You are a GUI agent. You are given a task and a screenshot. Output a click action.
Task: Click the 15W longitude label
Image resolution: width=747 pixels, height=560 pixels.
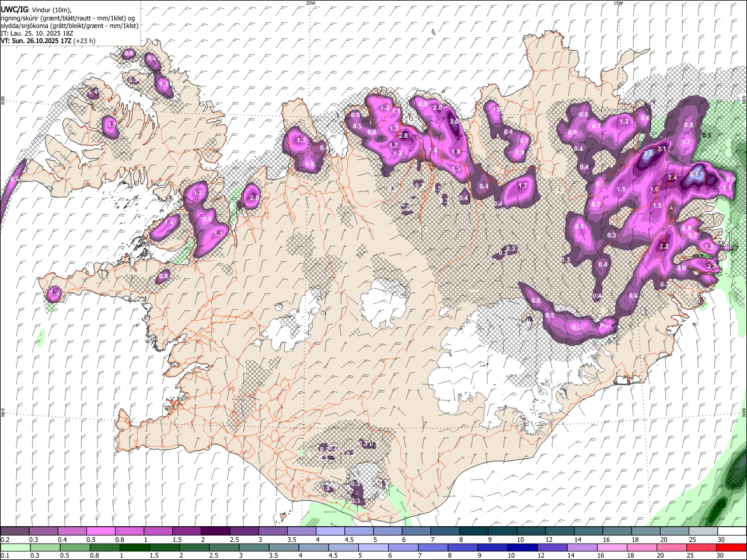point(618,3)
